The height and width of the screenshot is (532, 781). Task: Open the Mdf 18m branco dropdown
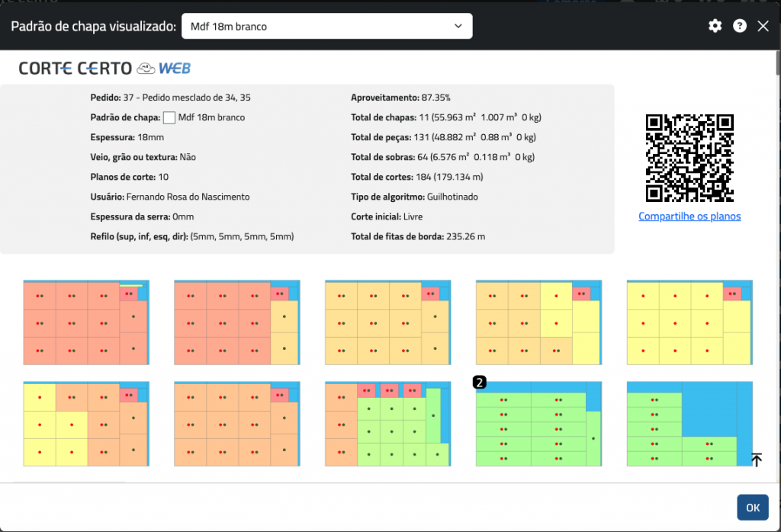point(326,26)
